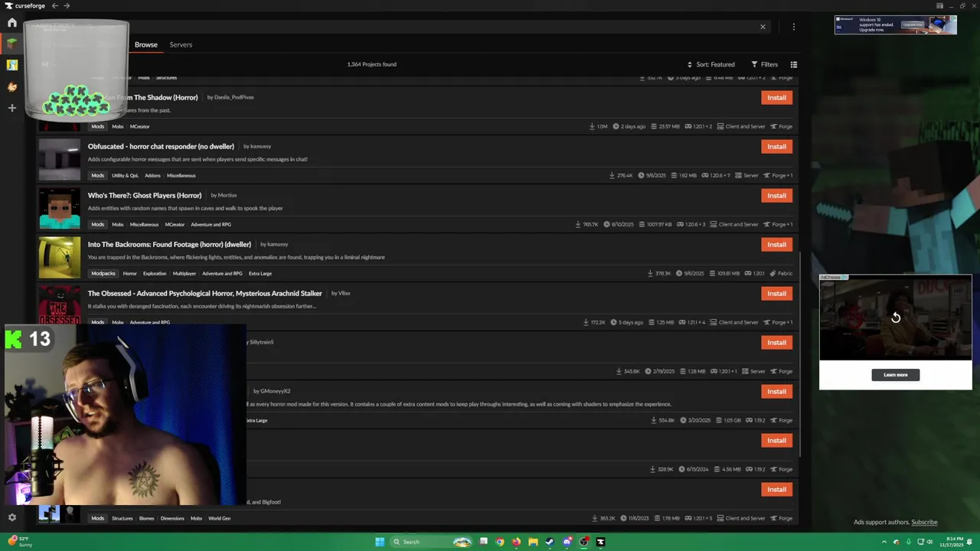The width and height of the screenshot is (980, 551).
Task: Open The Obsessed - Advanced Psychological Horror title
Action: click(x=204, y=293)
